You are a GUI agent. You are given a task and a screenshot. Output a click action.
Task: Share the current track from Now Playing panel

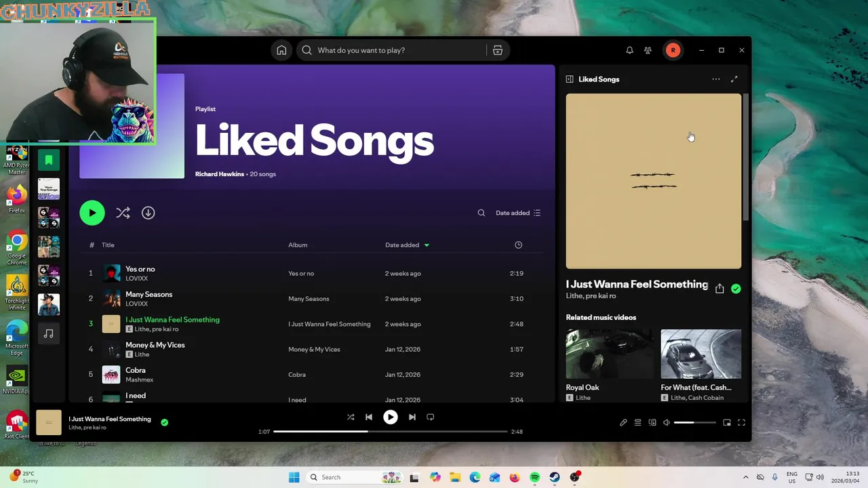coord(719,289)
